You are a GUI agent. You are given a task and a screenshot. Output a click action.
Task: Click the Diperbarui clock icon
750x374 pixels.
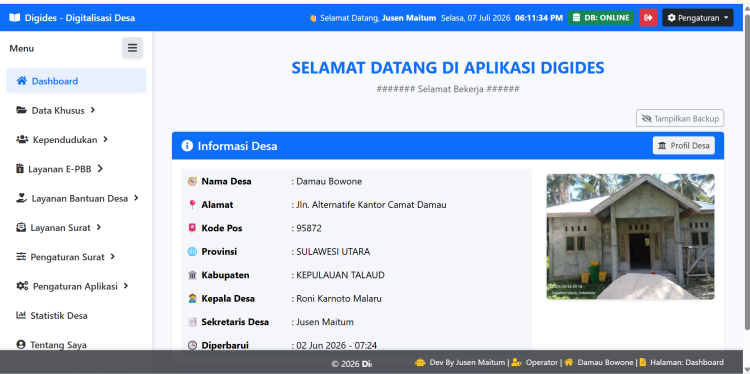[x=192, y=345]
